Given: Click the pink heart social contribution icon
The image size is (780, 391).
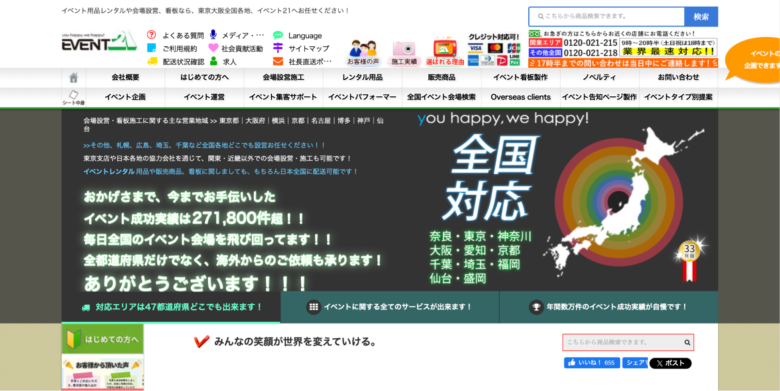Looking at the screenshot, I should (x=213, y=48).
